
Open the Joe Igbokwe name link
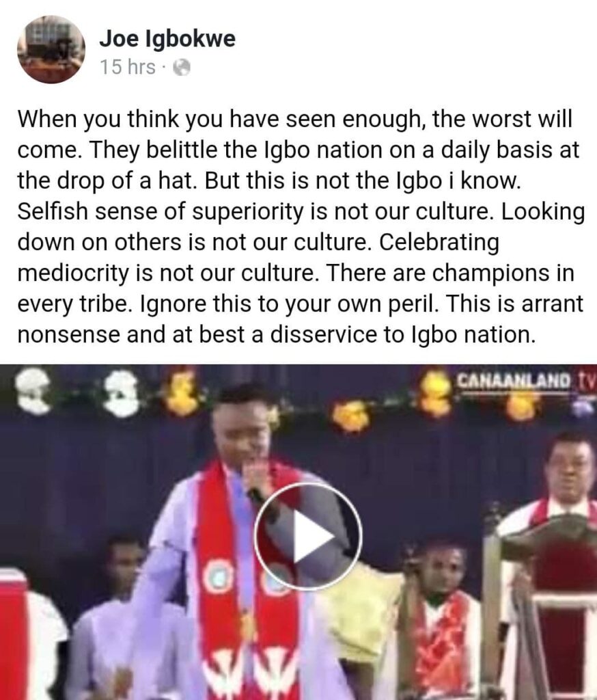click(167, 38)
